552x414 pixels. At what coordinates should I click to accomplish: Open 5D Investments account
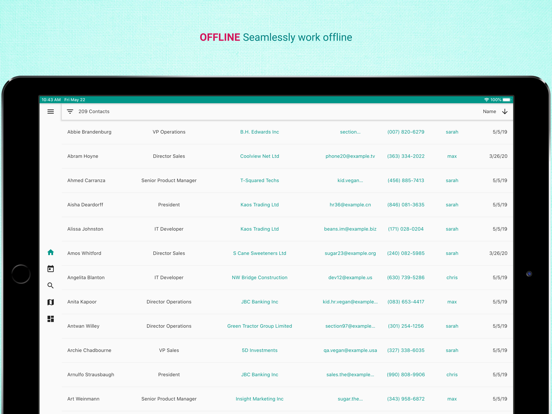tap(259, 351)
